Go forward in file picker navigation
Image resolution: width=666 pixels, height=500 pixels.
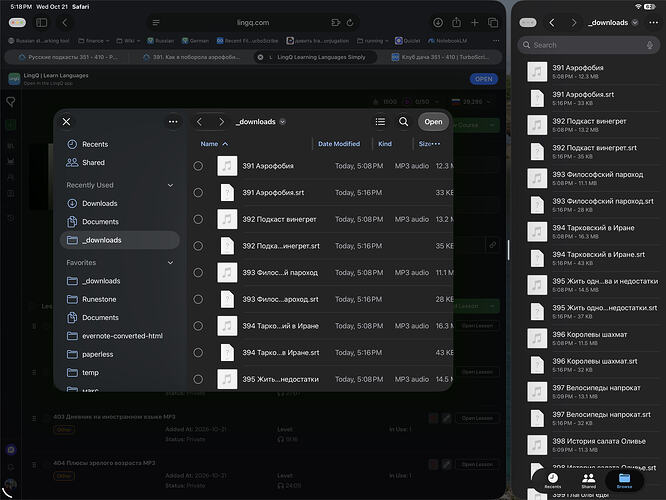click(221, 122)
